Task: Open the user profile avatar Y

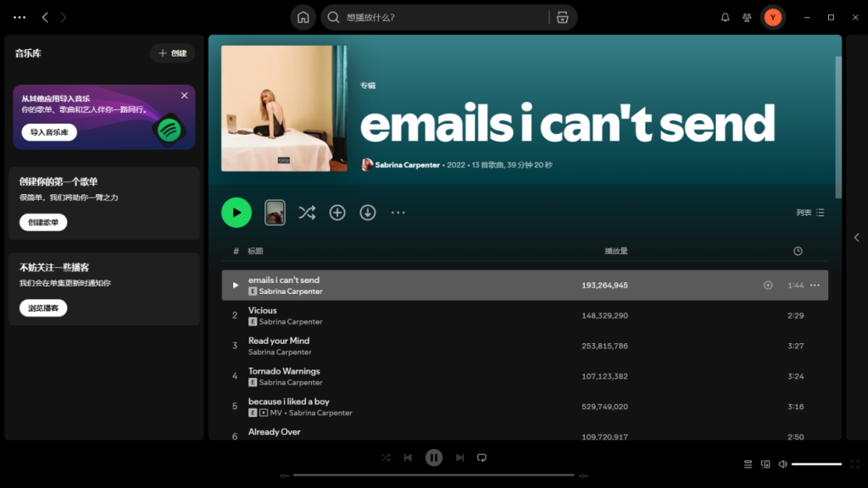Action: 773,18
